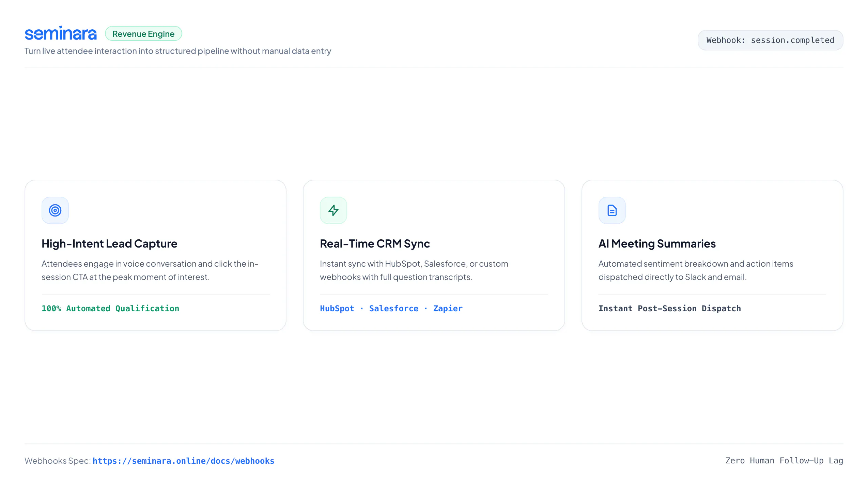Select the High-Intent Lead Capture heading
This screenshot has width=868, height=491.
(109, 243)
